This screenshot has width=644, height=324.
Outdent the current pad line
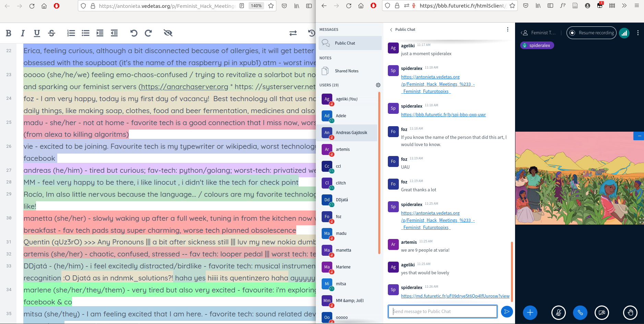pyautogui.click(x=114, y=33)
